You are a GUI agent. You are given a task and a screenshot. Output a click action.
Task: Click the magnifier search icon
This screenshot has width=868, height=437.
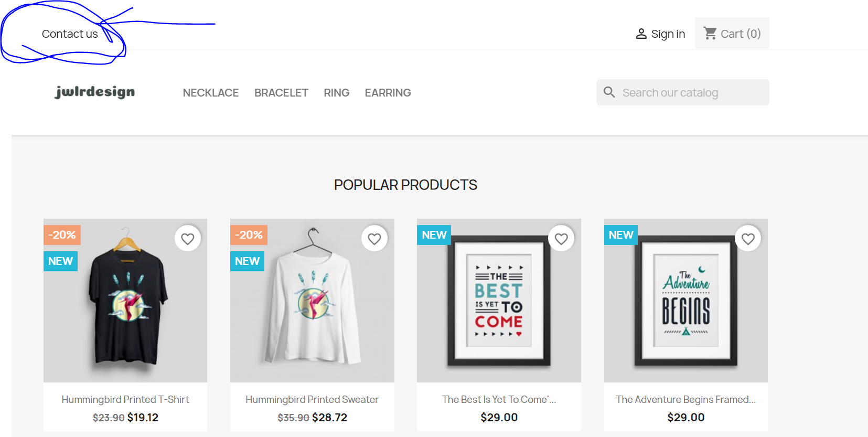coord(609,92)
